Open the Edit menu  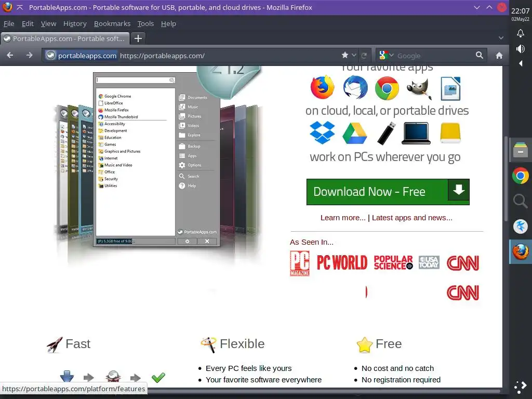[x=28, y=24]
